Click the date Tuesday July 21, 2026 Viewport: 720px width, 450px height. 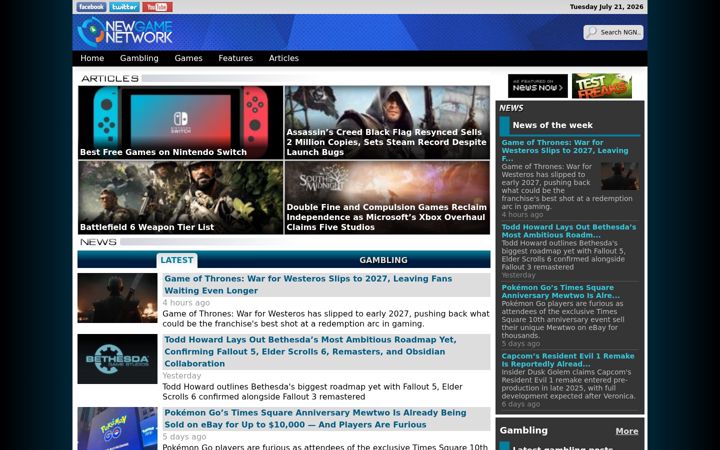point(606,7)
